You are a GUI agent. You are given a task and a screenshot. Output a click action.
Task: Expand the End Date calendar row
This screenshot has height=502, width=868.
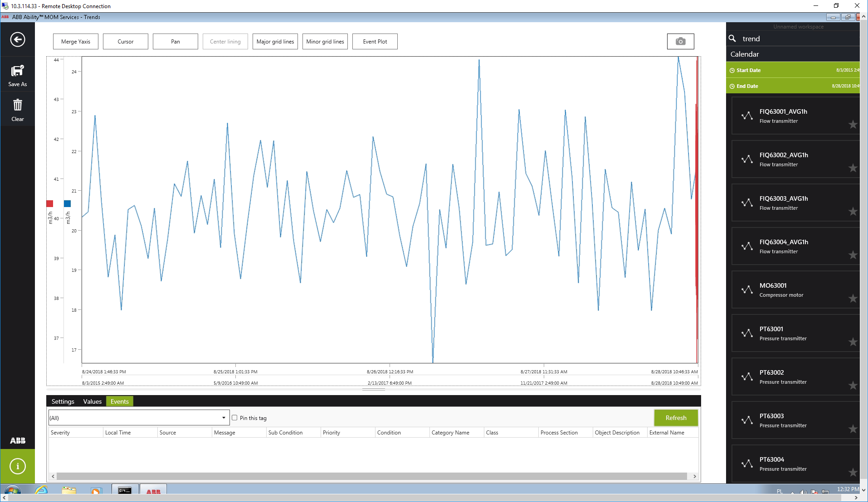[x=793, y=86]
